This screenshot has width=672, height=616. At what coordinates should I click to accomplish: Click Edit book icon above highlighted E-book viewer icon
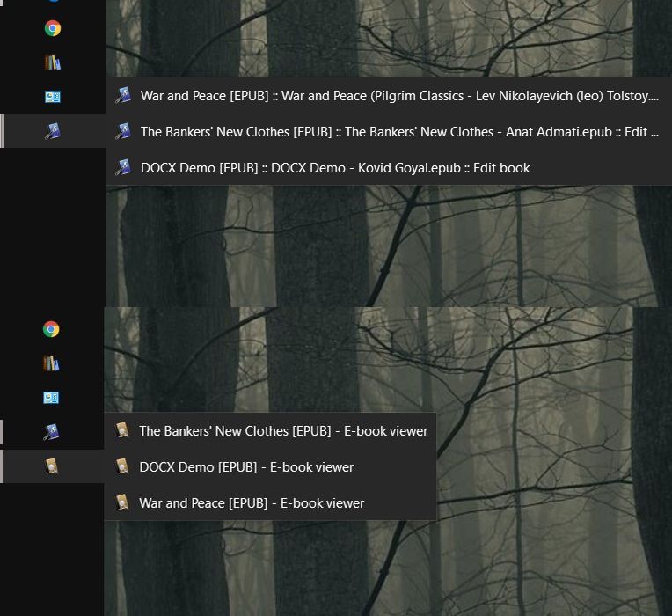(x=51, y=432)
